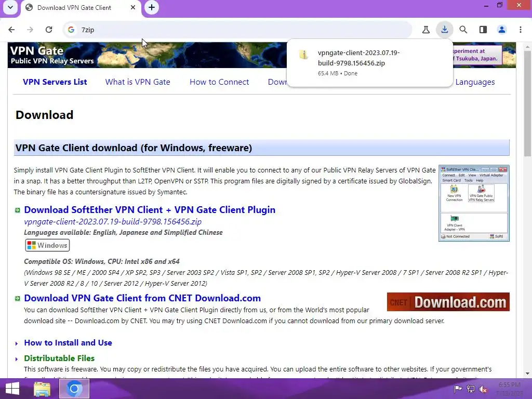The height and width of the screenshot is (399, 532).
Task: Open How to Connect tab
Action: [219, 82]
